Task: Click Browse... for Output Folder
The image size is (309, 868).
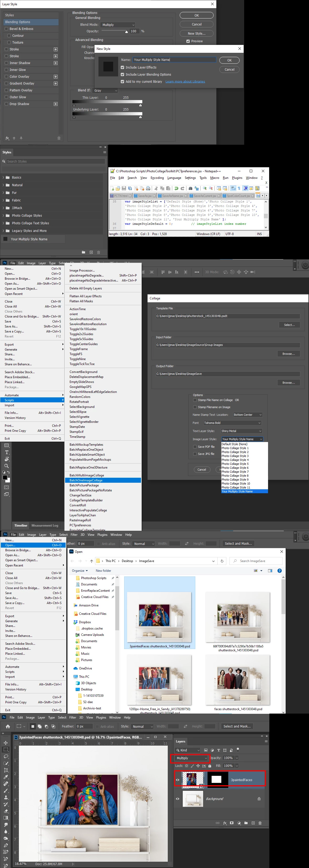Action: [289, 383]
